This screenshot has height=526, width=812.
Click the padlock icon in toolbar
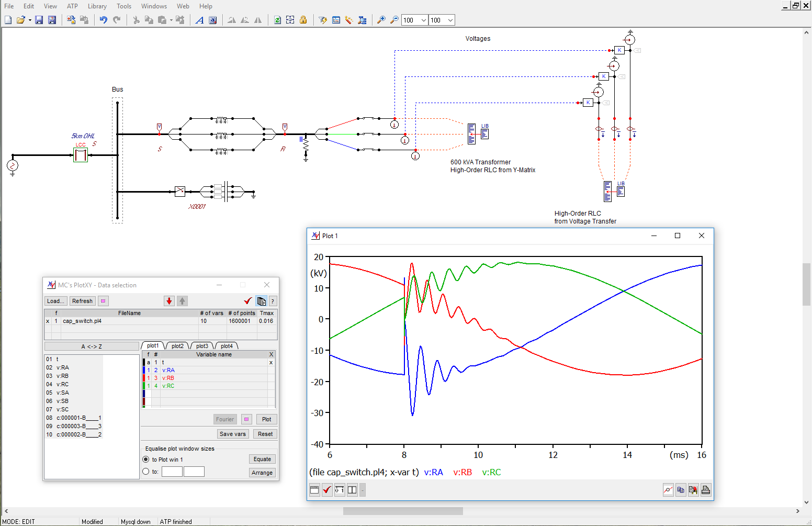tap(303, 20)
